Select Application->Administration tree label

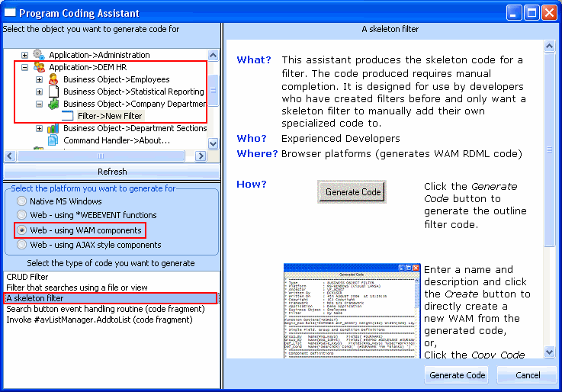(x=99, y=55)
